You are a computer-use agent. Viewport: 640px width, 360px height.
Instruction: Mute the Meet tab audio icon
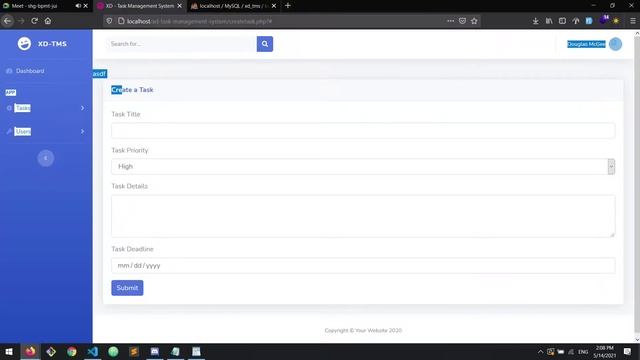click(78, 6)
